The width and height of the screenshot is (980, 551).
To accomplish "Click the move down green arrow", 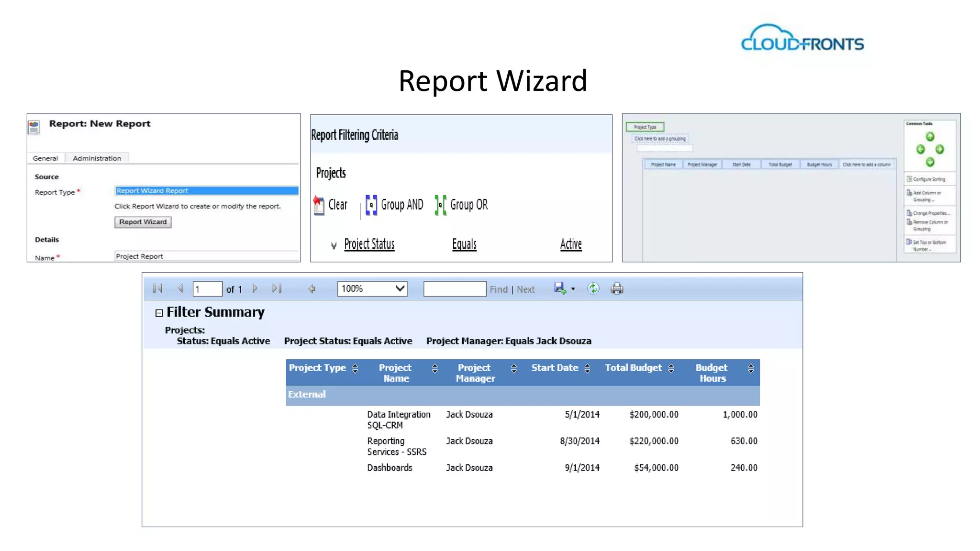I will (x=930, y=162).
